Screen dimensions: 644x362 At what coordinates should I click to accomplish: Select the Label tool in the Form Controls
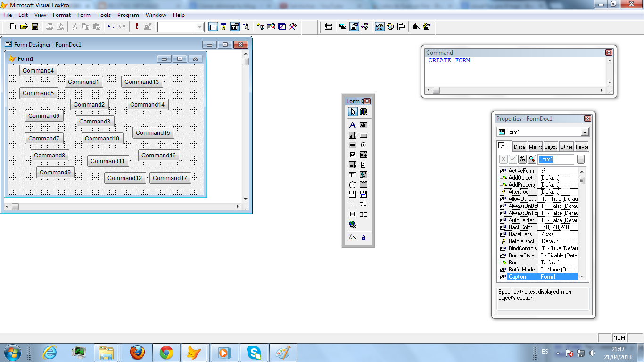353,125
